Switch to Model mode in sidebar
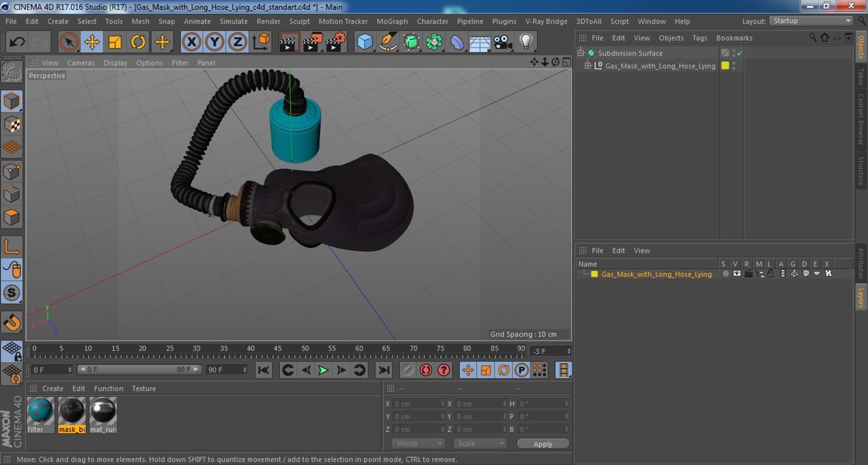The height and width of the screenshot is (465, 868). tap(12, 101)
